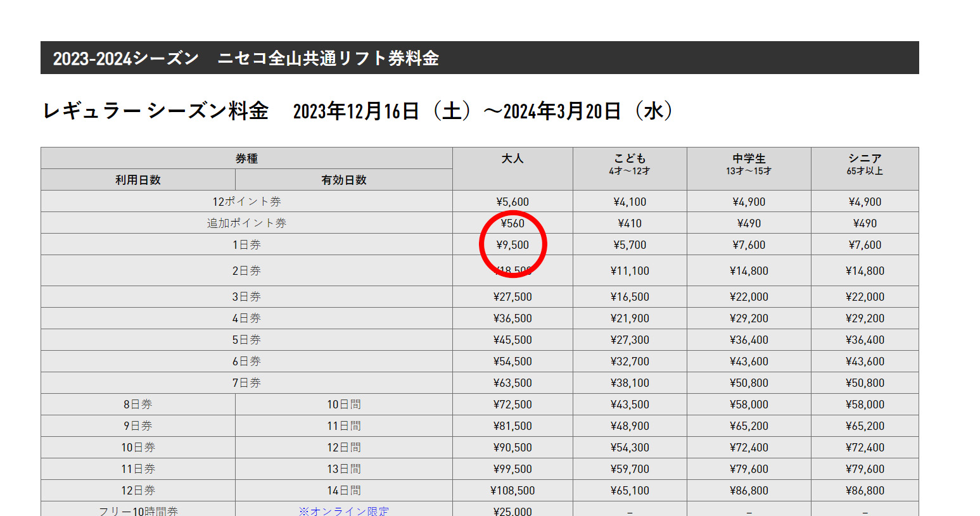Click the child 5日券 price ¥27,300
The height and width of the screenshot is (516, 980).
[x=630, y=340]
